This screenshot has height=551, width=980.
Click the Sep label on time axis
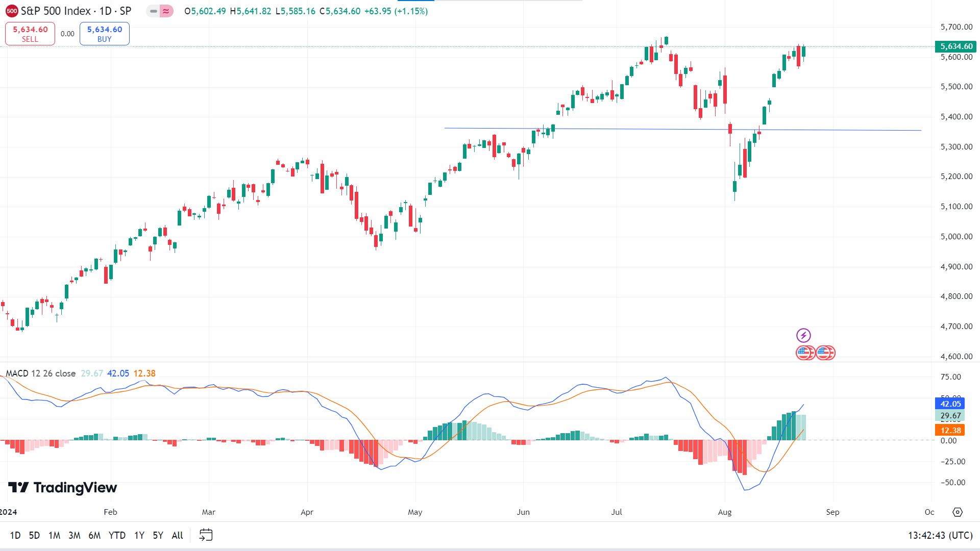coord(832,512)
